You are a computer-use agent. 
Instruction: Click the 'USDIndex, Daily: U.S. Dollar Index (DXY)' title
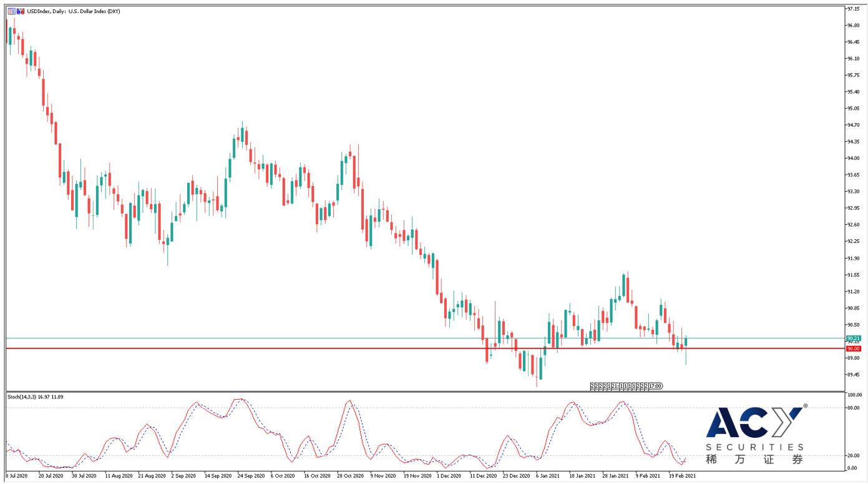pos(74,11)
